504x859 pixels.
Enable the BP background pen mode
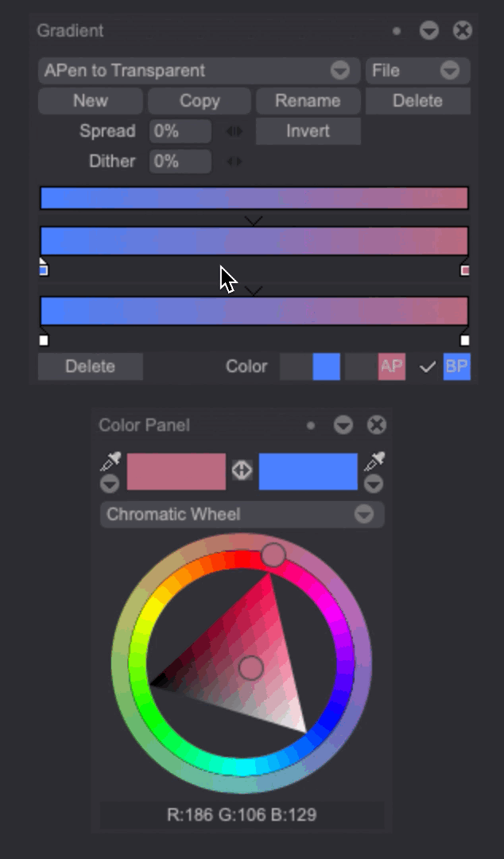point(457,367)
